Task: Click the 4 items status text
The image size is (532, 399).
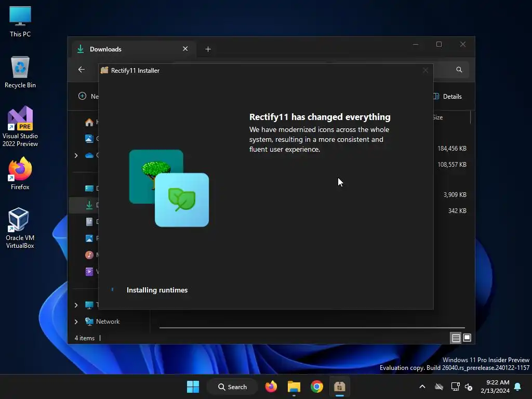Action: [85, 338]
